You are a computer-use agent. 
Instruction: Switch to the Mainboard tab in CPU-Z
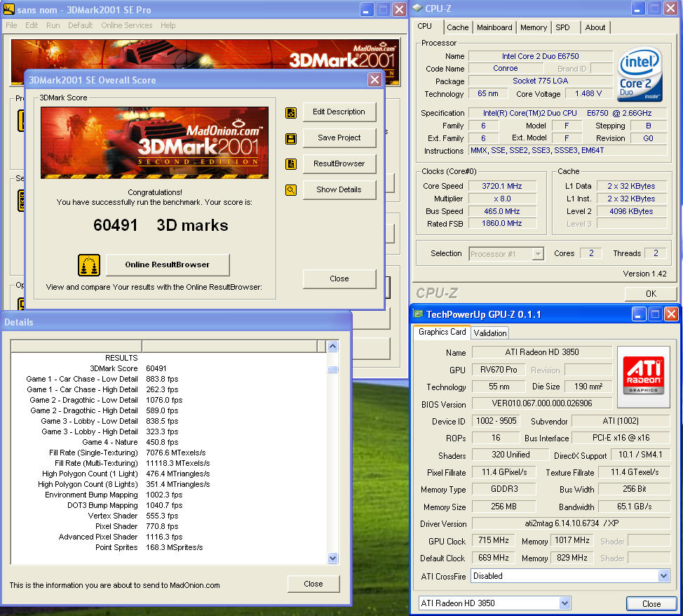[x=494, y=27]
